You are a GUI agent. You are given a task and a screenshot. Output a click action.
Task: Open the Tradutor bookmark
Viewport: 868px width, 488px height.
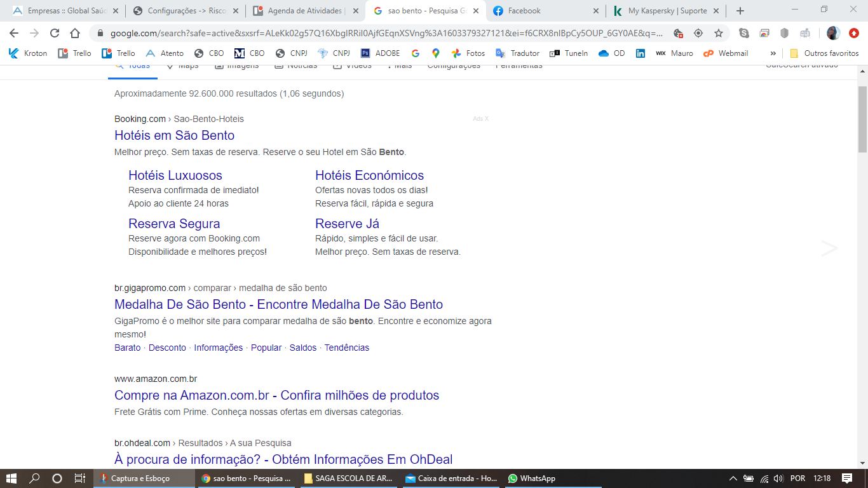click(517, 53)
